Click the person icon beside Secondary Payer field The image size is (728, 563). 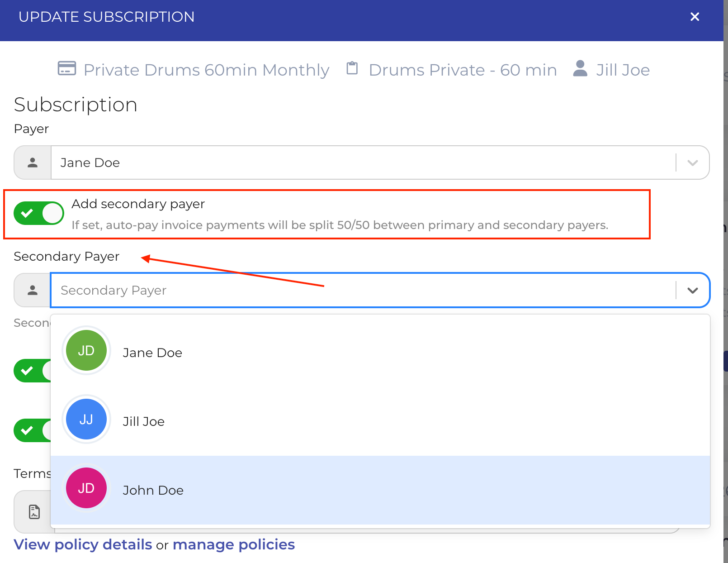pos(33,290)
